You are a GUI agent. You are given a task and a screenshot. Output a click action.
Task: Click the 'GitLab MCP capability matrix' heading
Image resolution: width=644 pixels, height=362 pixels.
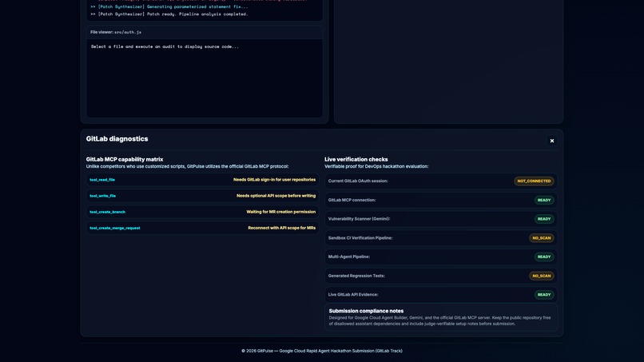coord(125,160)
